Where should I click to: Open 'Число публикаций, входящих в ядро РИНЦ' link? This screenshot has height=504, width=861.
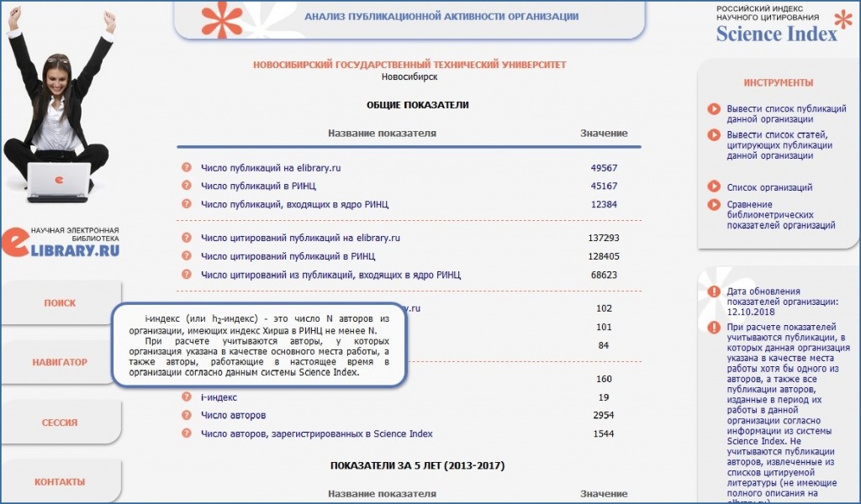click(294, 204)
